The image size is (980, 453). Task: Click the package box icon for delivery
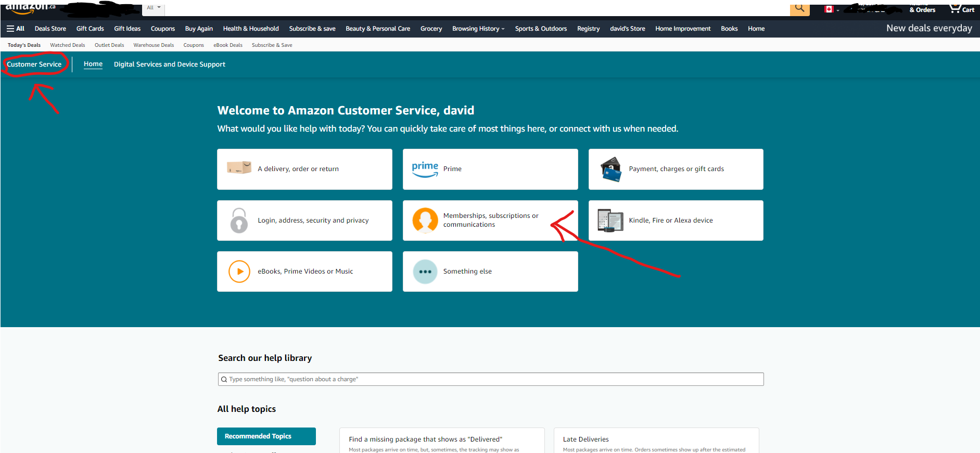[x=239, y=167]
